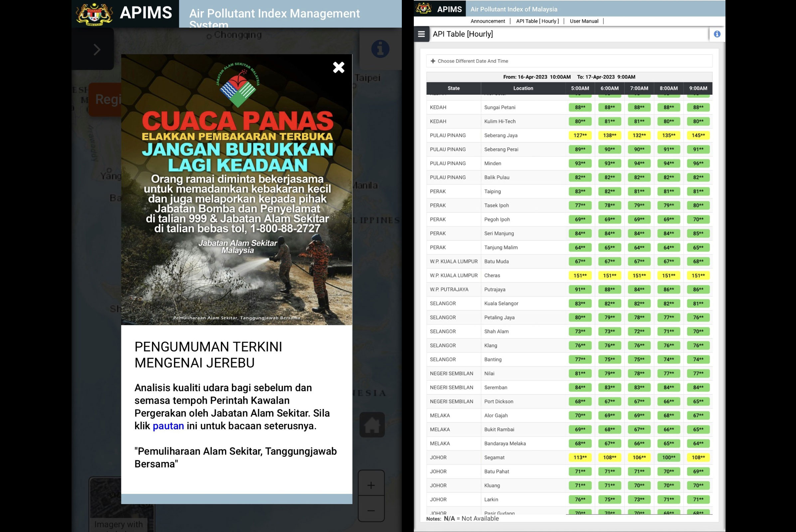The width and height of the screenshot is (796, 532).
Task: Click the orange Regi button behind popup
Action: 105,99
